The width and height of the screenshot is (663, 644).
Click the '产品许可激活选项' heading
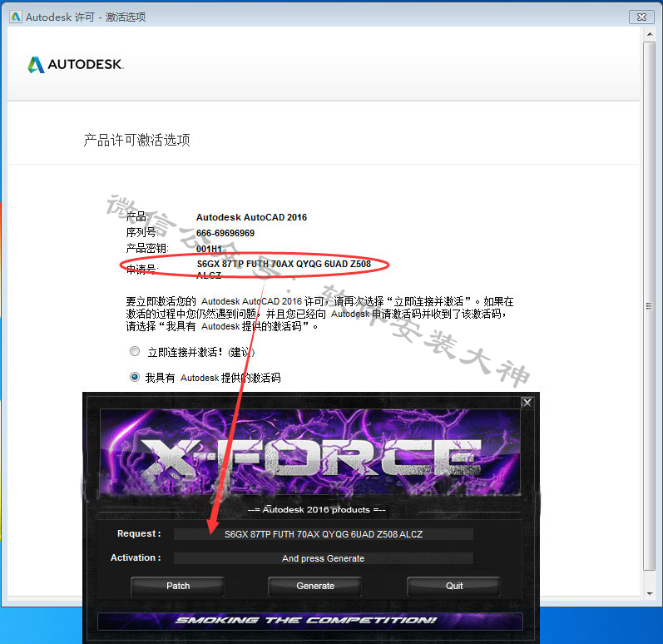(x=137, y=140)
